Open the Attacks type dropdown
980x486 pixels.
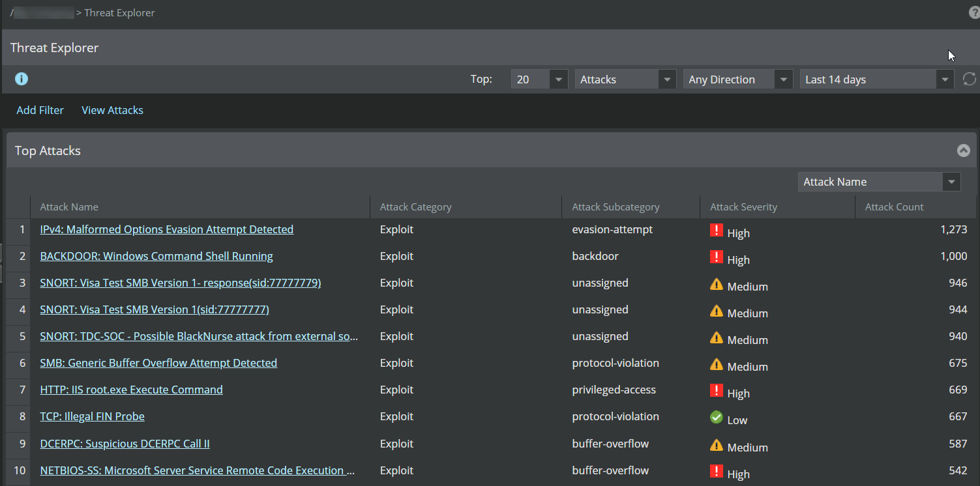625,79
